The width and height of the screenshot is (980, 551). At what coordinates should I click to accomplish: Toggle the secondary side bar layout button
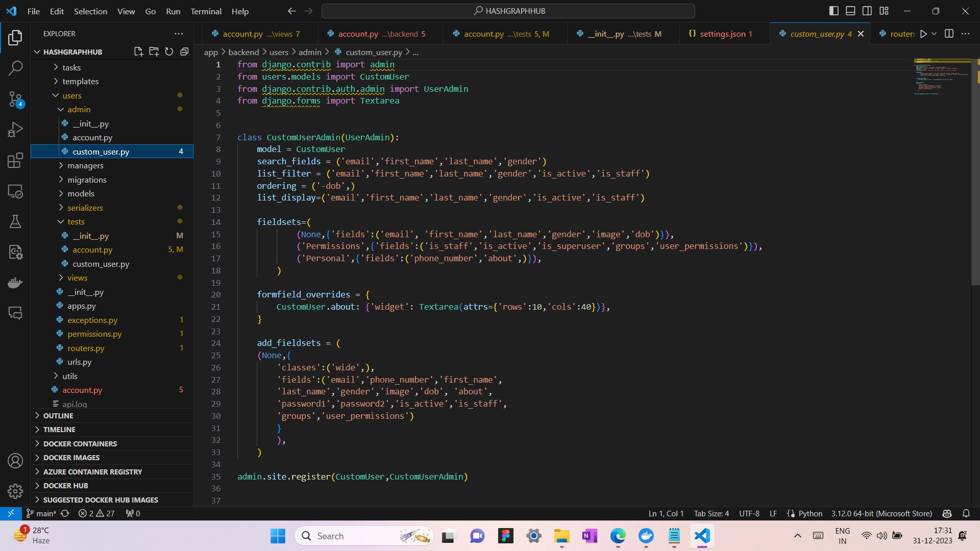click(867, 11)
